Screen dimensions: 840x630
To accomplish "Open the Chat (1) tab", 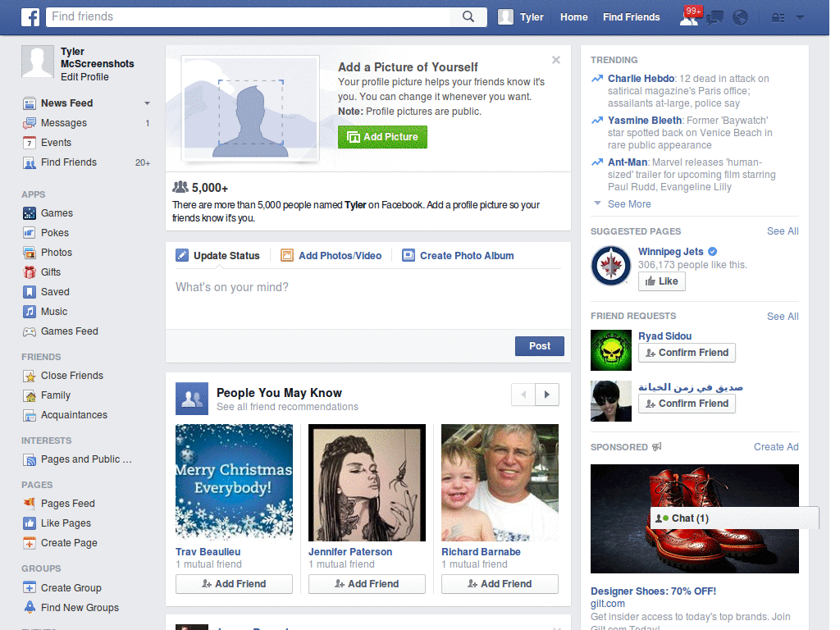I will 734,518.
